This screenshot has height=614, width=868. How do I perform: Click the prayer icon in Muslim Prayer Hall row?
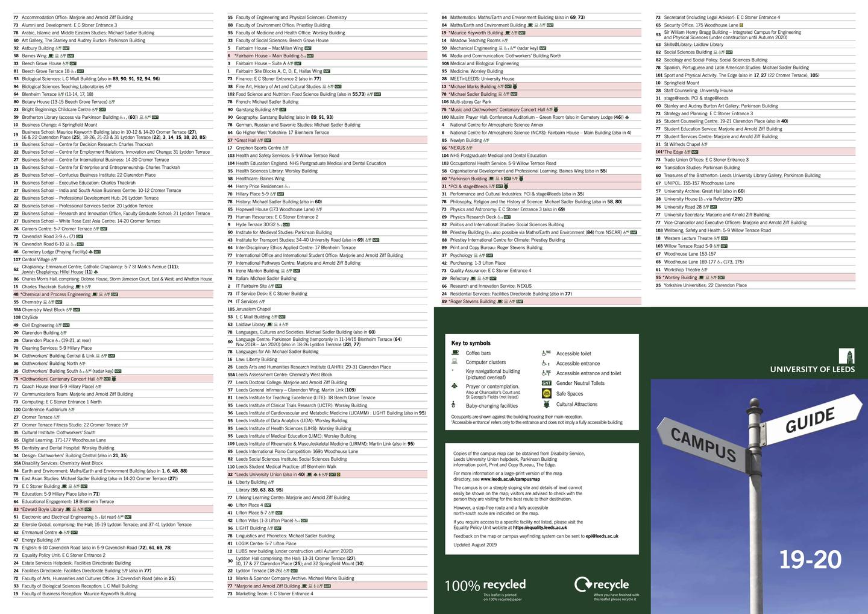click(x=627, y=117)
